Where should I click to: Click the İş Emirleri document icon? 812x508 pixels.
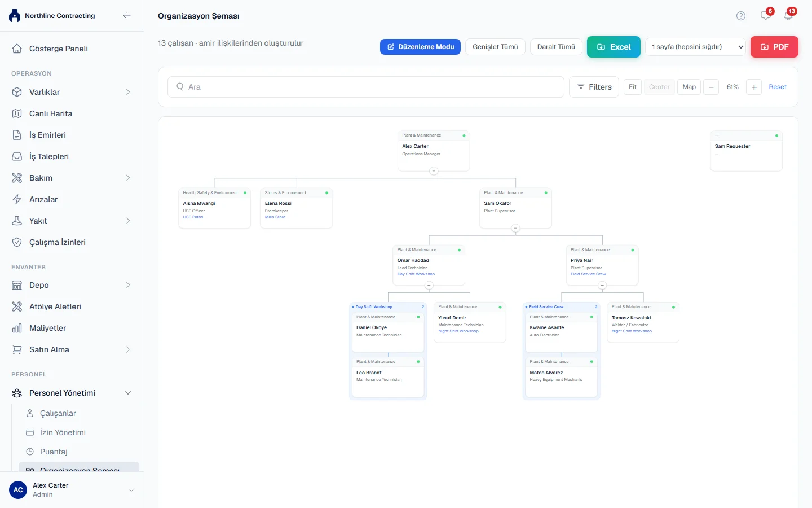[x=17, y=135]
